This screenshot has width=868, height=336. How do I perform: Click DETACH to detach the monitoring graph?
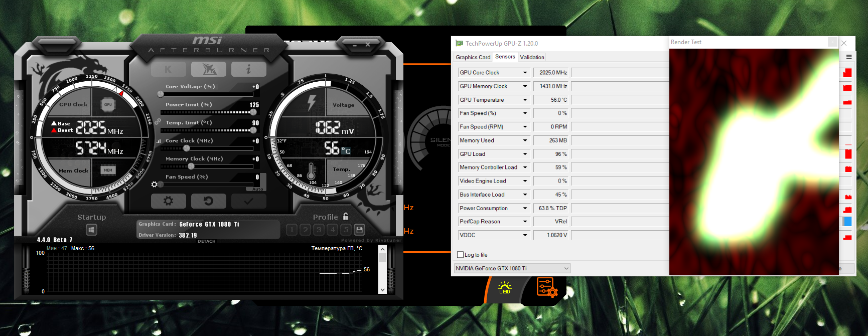207,241
